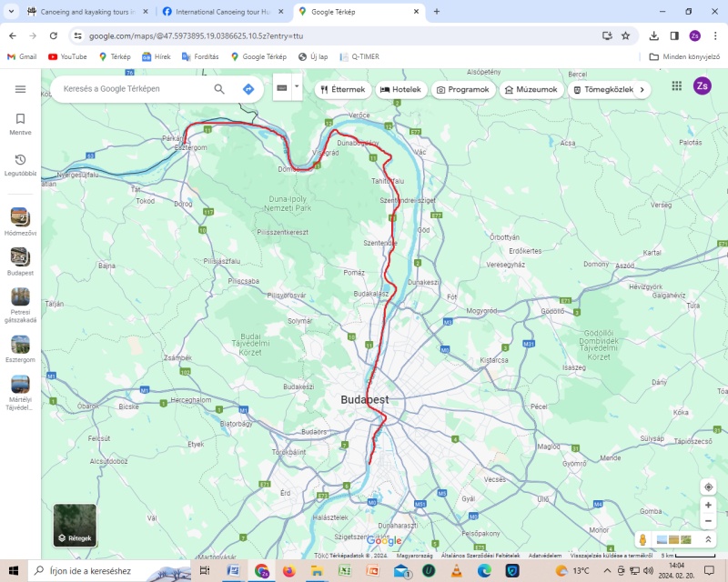The height and width of the screenshot is (582, 728).
Task: Zoom out with the minus button
Action: coord(709,521)
